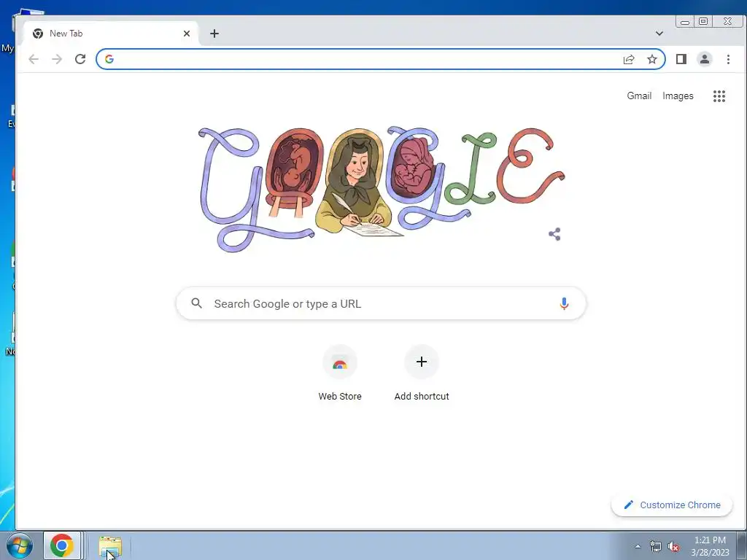Click the muted volume tray icon

tap(673, 546)
